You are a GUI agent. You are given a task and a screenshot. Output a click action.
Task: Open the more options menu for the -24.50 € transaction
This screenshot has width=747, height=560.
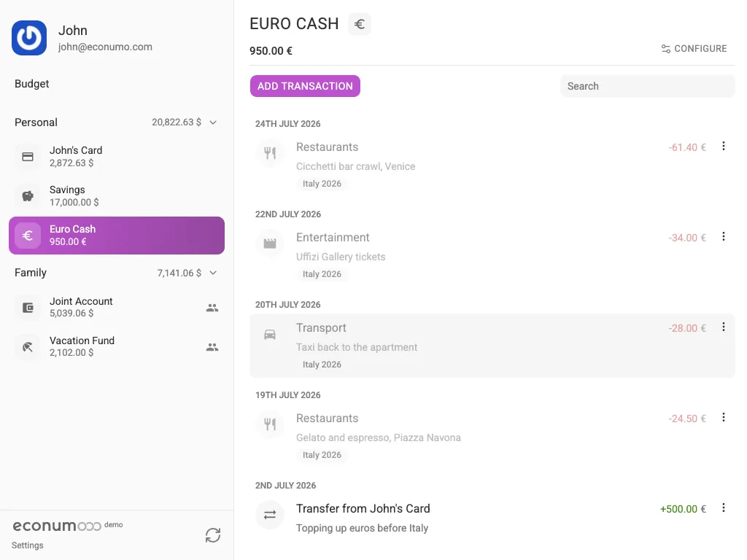723,418
